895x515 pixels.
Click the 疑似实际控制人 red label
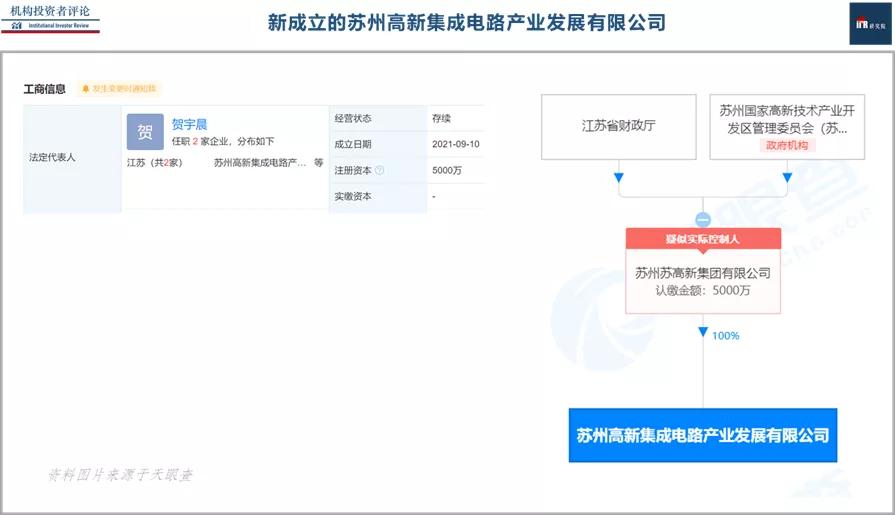click(x=703, y=239)
